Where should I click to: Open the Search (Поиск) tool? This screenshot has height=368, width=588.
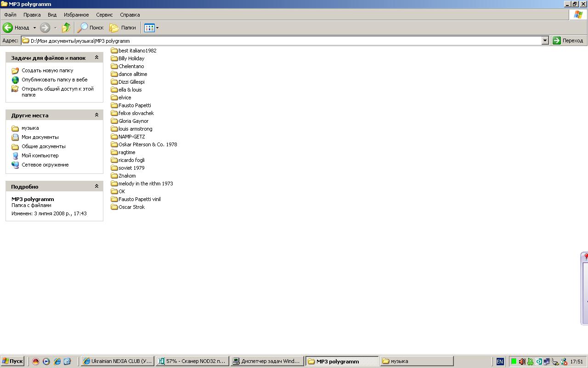pos(90,28)
